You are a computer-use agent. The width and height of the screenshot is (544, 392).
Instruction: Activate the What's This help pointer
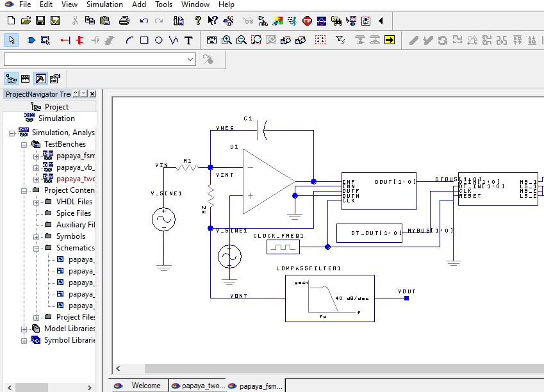point(213,20)
